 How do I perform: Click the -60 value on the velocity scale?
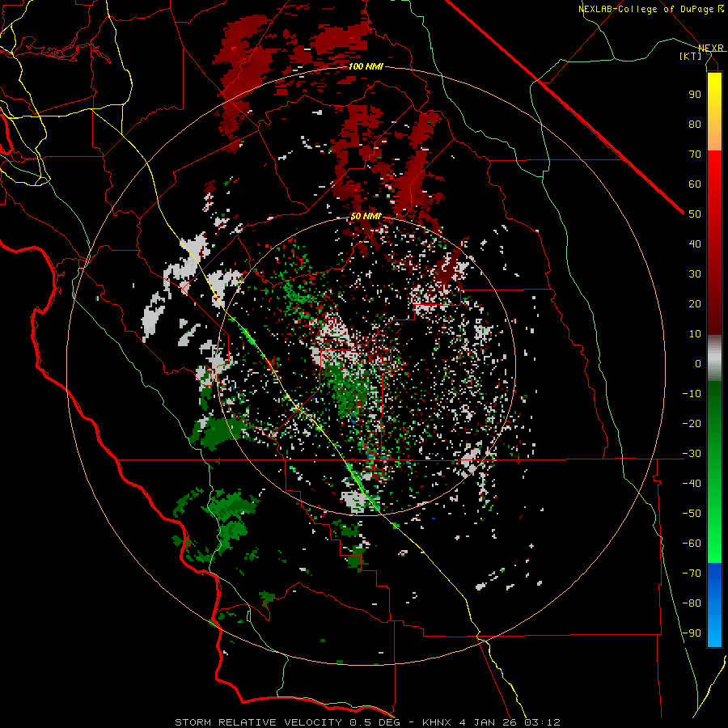point(692,544)
